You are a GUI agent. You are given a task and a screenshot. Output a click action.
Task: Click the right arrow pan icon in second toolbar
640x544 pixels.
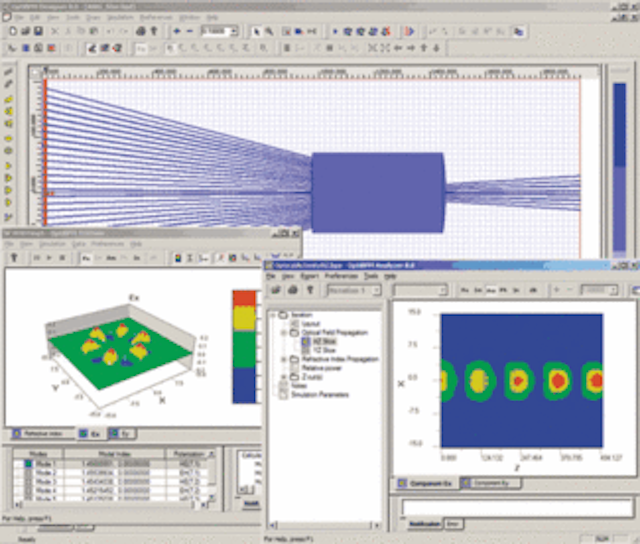click(x=411, y=48)
